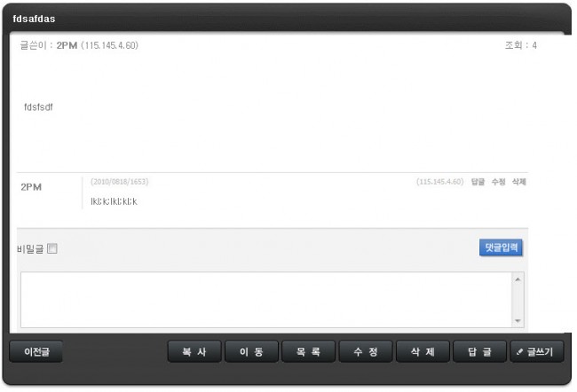This screenshot has width=577, height=392.
Task: Open the post list with 목록
Action: click(308, 351)
